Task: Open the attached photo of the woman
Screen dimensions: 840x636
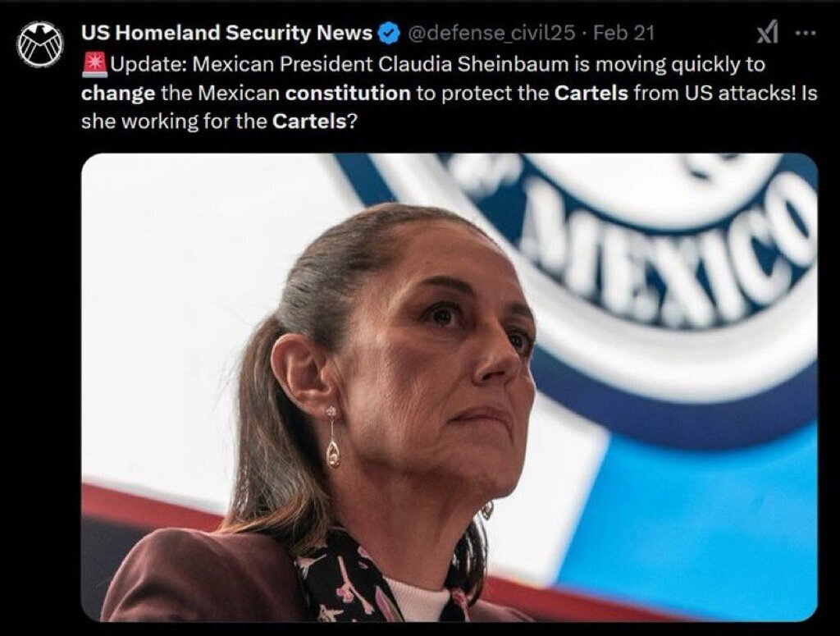Action: click(450, 387)
